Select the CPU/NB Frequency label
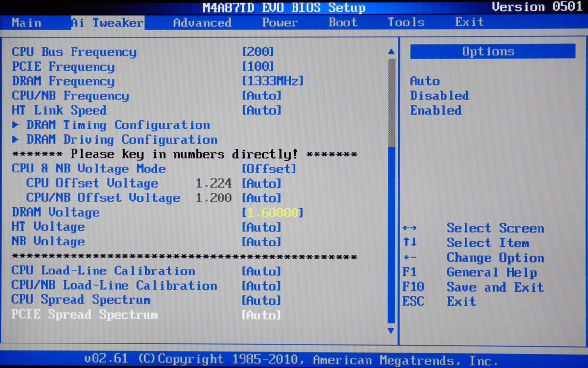This screenshot has height=368, width=588. (71, 96)
